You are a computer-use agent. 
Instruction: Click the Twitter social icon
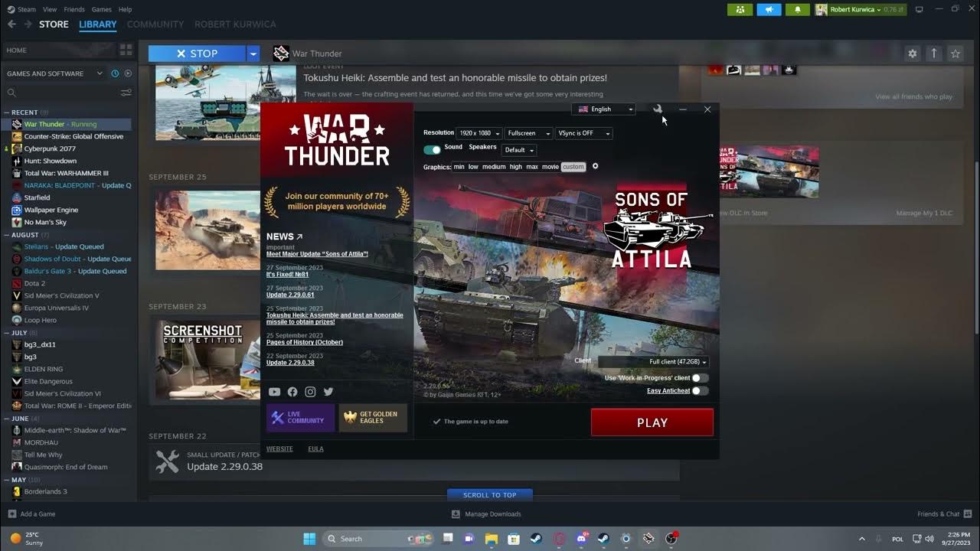pos(328,391)
